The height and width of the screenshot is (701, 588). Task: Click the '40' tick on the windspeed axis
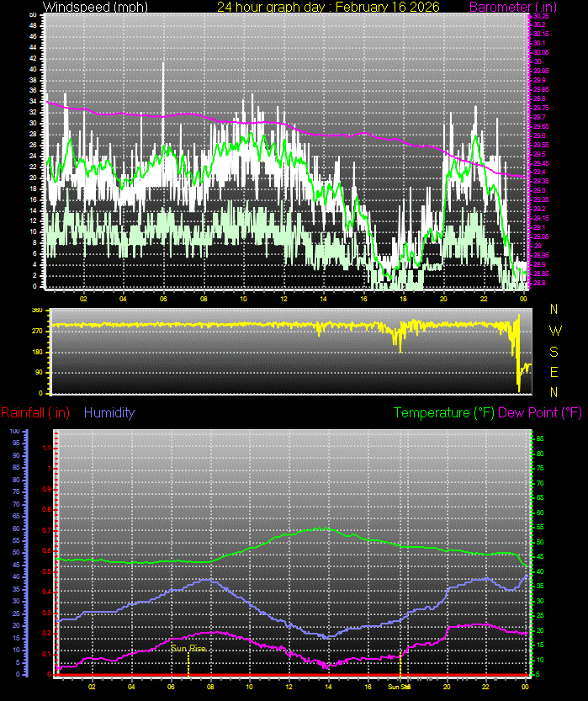tap(33, 69)
